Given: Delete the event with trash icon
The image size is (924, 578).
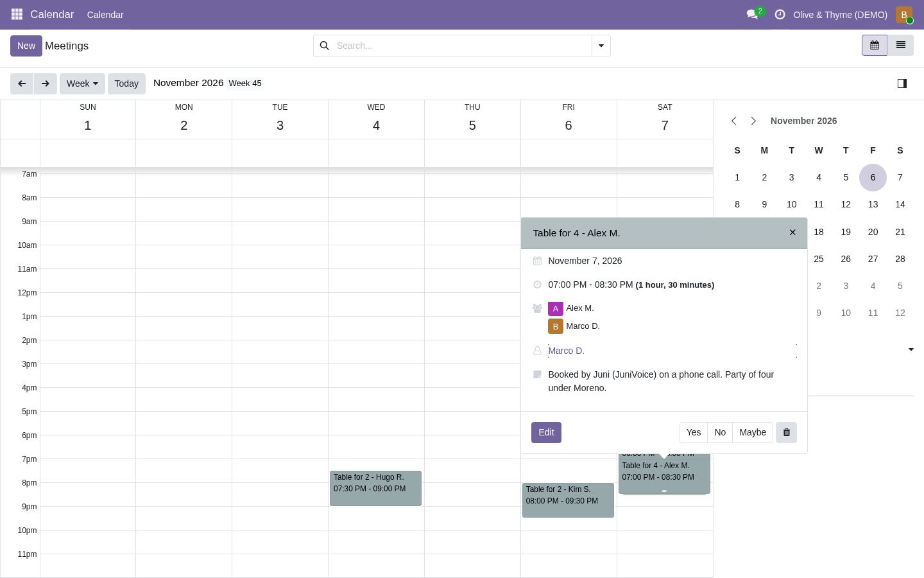Looking at the screenshot, I should pos(786,432).
